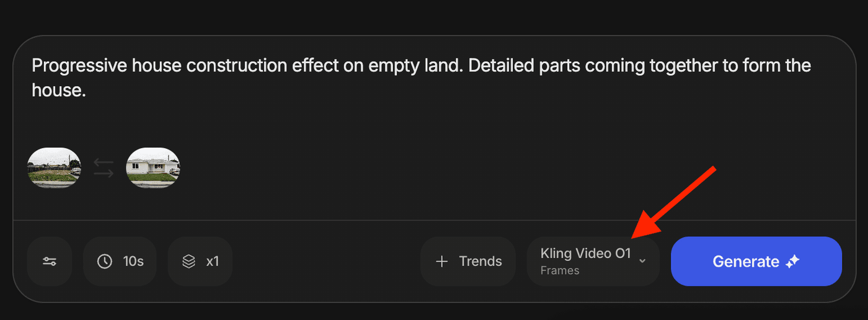Click the stacked layers icon
Viewport: 868px width, 320px height.
pos(189,262)
